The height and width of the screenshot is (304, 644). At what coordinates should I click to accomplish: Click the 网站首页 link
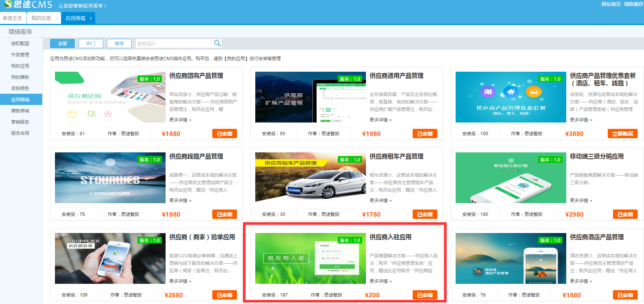(x=611, y=4)
